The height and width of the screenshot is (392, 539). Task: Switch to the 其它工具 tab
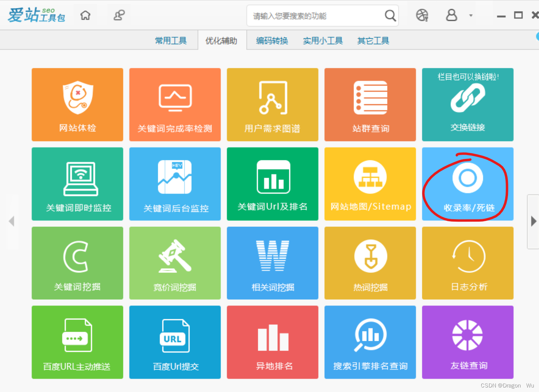(373, 40)
